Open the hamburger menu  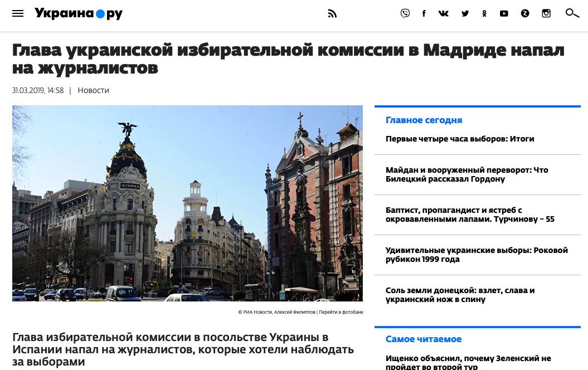pyautogui.click(x=18, y=13)
